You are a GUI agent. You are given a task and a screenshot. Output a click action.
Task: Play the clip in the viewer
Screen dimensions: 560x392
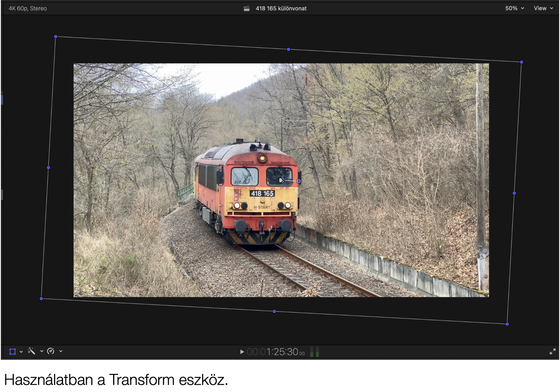[242, 352]
